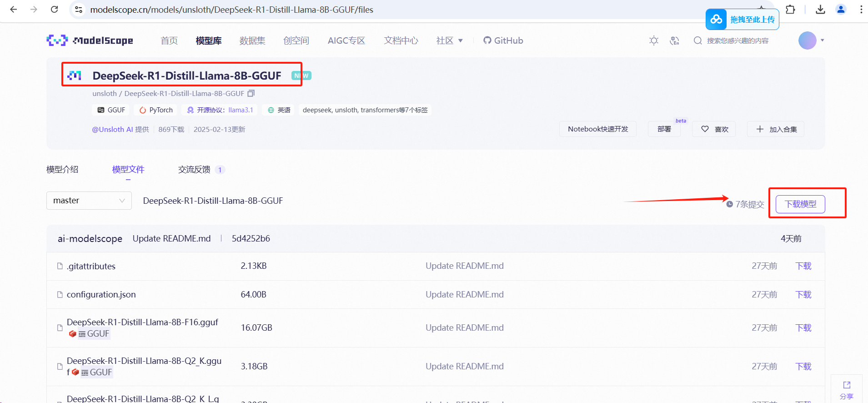The image size is (868, 403).
Task: Click the ai-modelscope committer name
Action: pos(90,238)
